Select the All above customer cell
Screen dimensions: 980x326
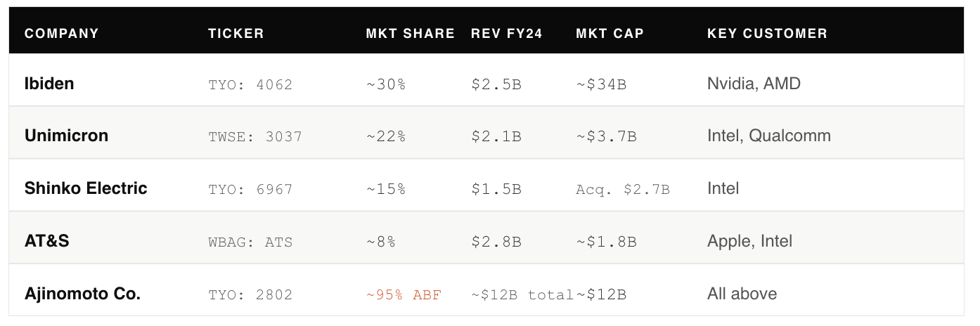point(742,294)
